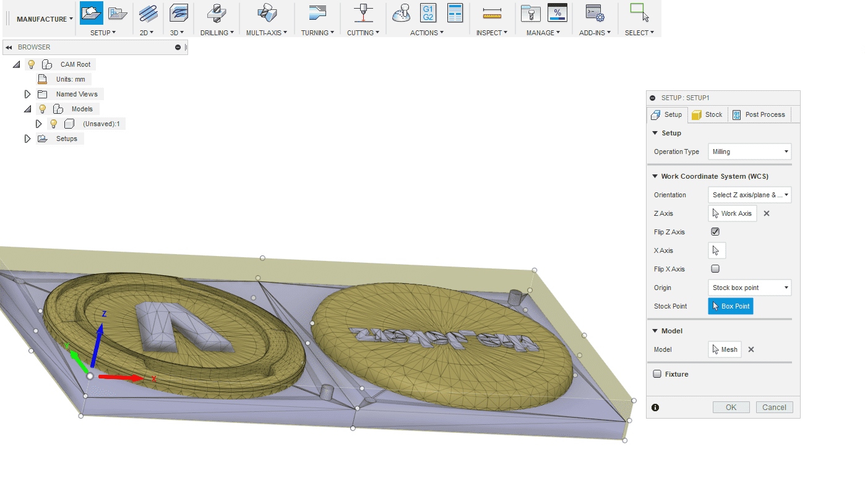865x504 pixels.
Task: Click the Box Point stock point selector
Action: tap(731, 306)
